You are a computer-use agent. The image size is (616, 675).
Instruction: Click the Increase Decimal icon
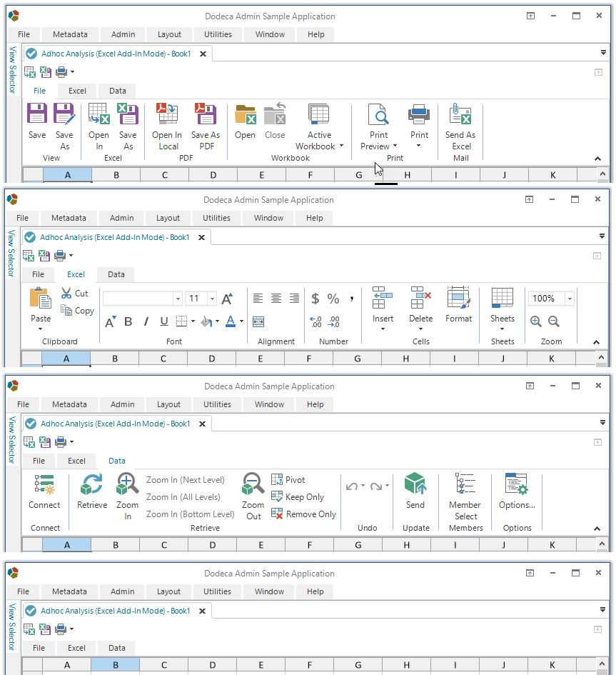pos(315,321)
